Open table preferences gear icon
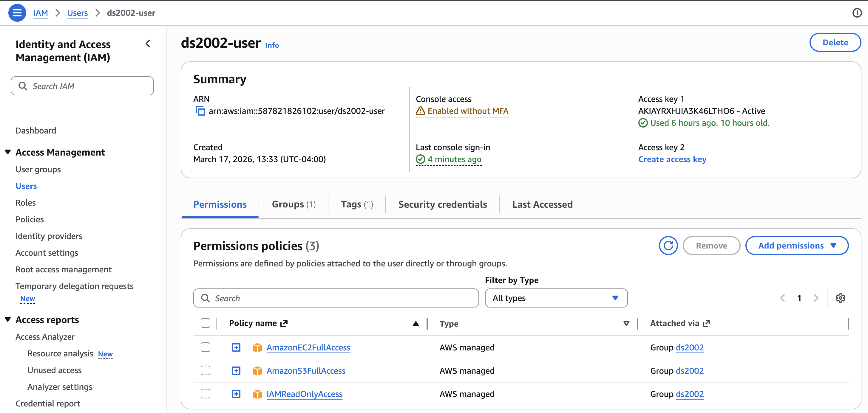This screenshot has height=413, width=868. click(x=840, y=298)
